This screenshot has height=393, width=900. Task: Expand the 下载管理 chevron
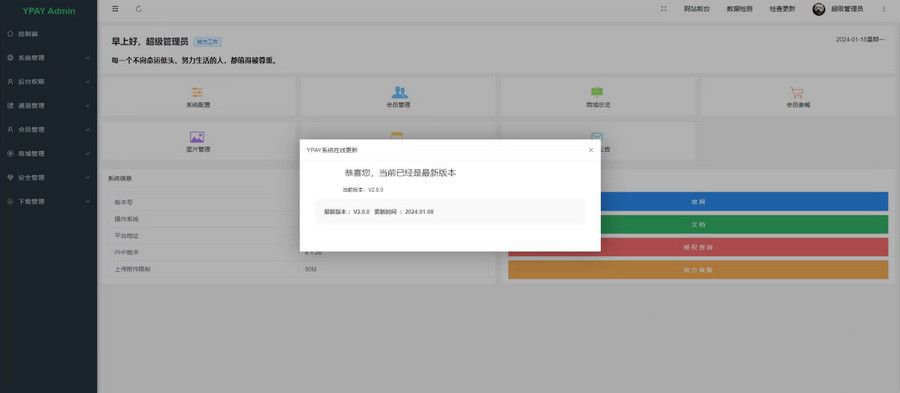87,201
